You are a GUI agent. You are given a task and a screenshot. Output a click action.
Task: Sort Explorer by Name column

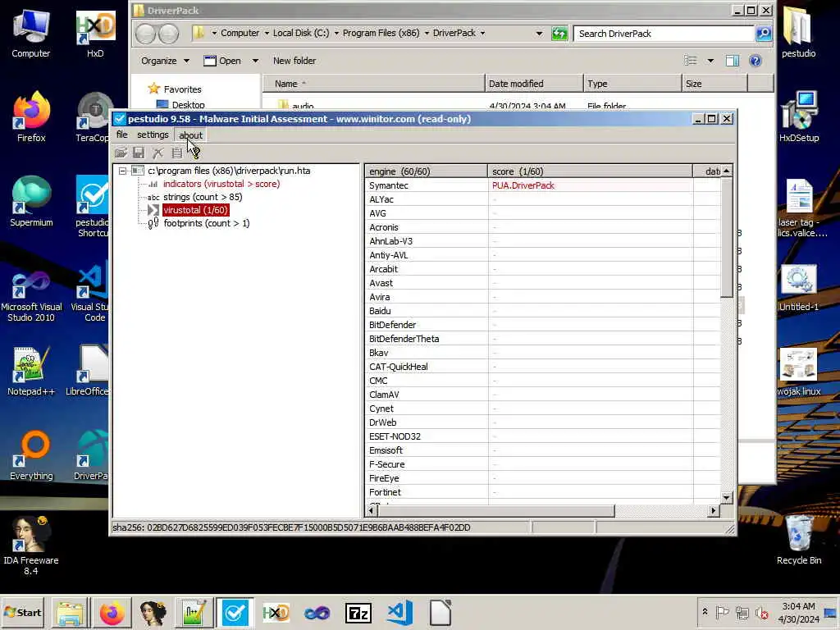tap(373, 84)
